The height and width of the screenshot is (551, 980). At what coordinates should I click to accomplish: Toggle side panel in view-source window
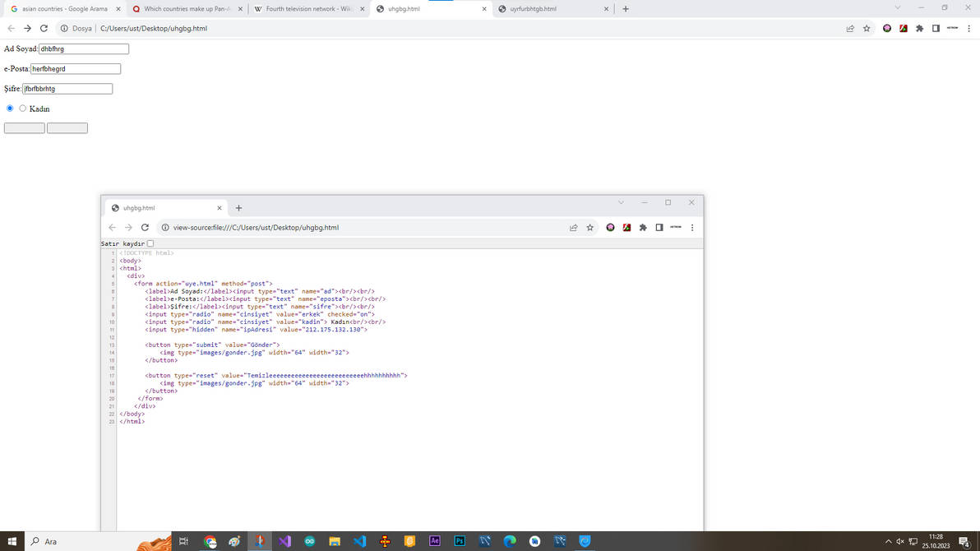click(x=659, y=228)
